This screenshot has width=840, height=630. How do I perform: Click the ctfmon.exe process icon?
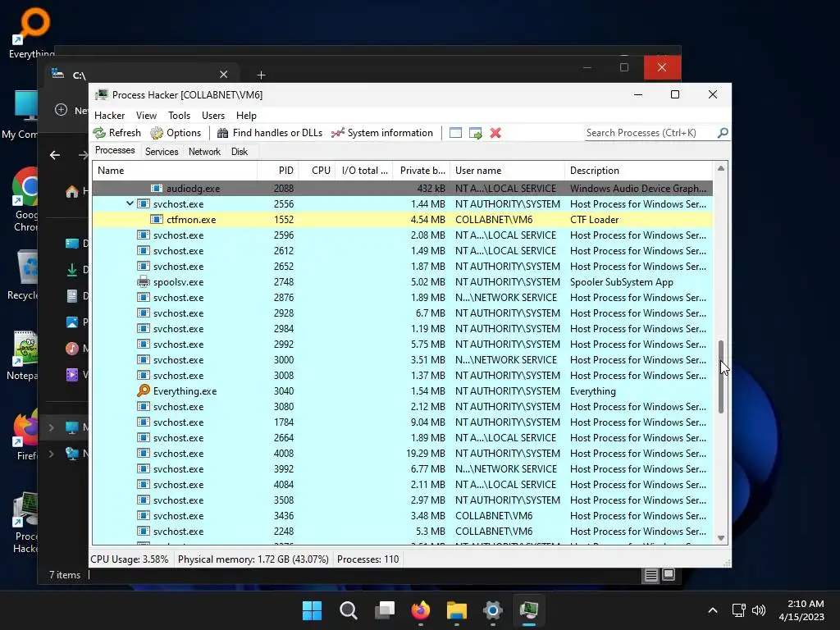[157, 219]
